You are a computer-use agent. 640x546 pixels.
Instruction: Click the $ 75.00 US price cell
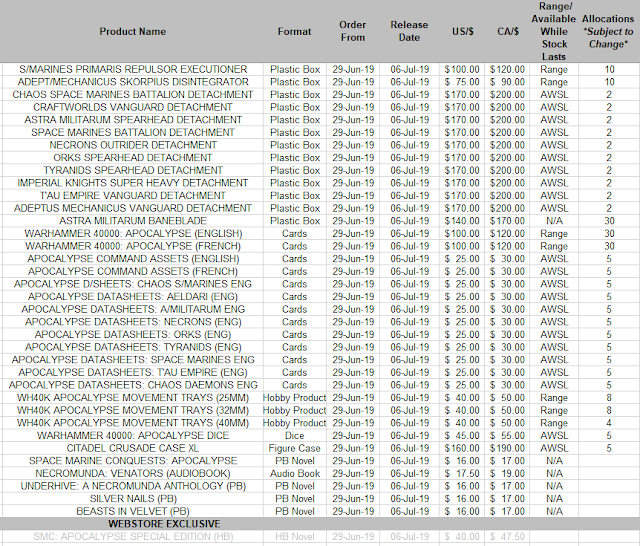pos(462,82)
